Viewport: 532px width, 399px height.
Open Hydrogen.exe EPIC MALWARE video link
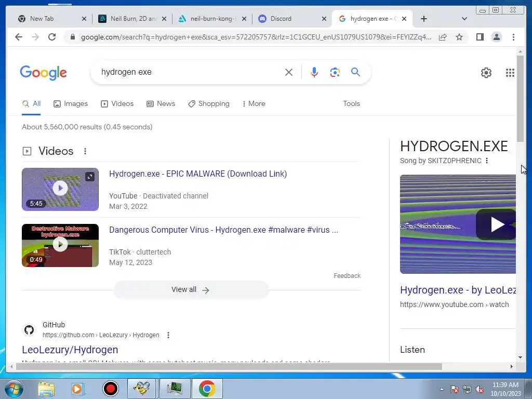[198, 174]
